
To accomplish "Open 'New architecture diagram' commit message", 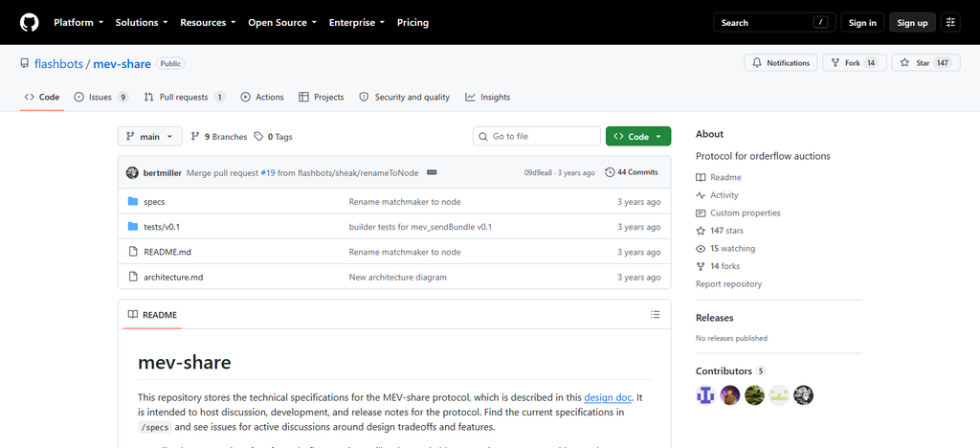I will coord(397,277).
